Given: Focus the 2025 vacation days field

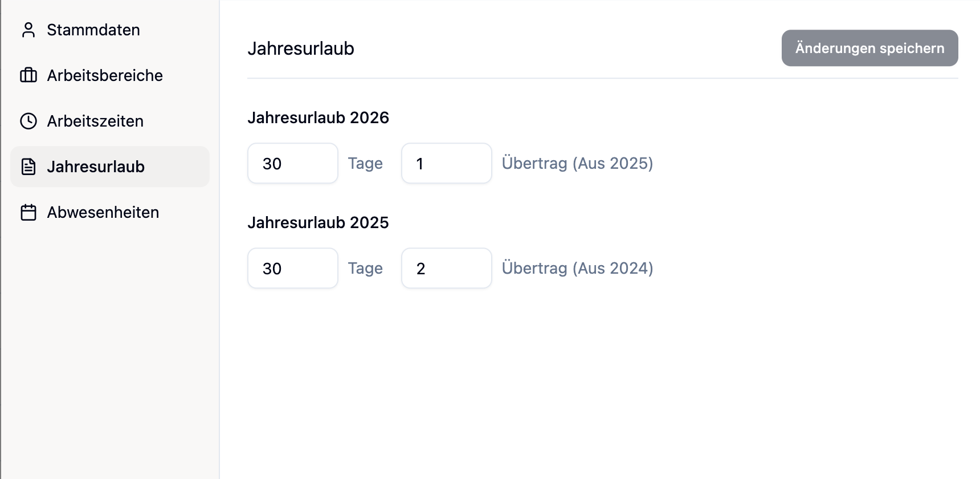Looking at the screenshot, I should (293, 269).
